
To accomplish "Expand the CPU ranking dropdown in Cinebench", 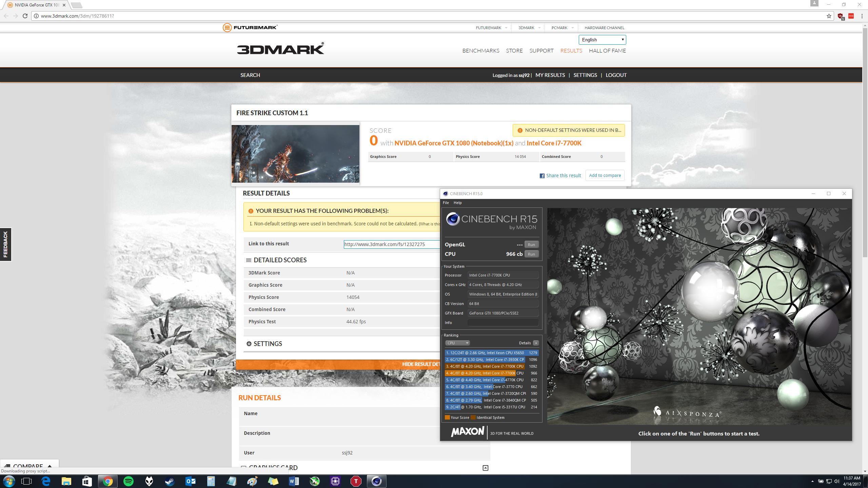I will point(457,343).
